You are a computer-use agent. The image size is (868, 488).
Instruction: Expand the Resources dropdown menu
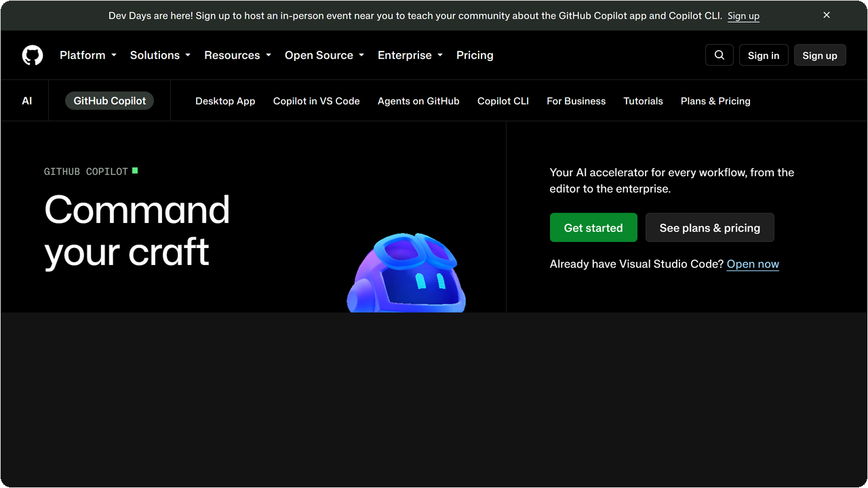237,55
